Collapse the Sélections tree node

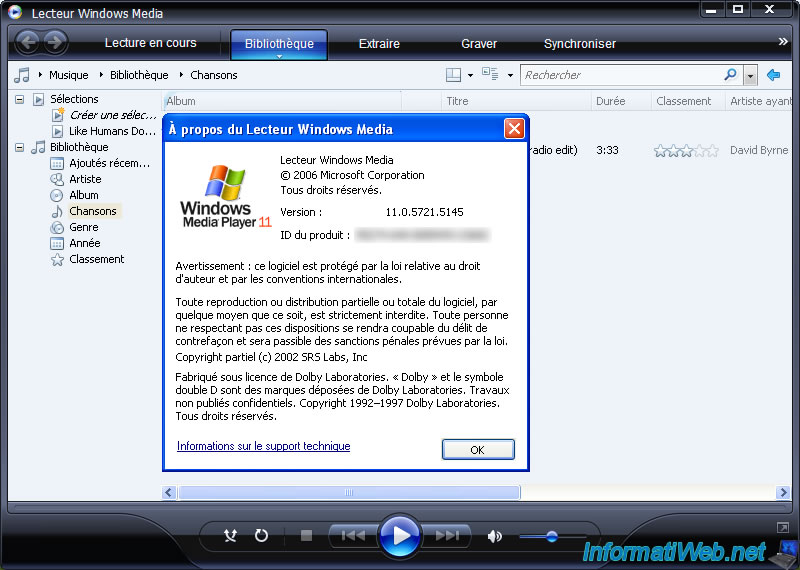click(19, 99)
